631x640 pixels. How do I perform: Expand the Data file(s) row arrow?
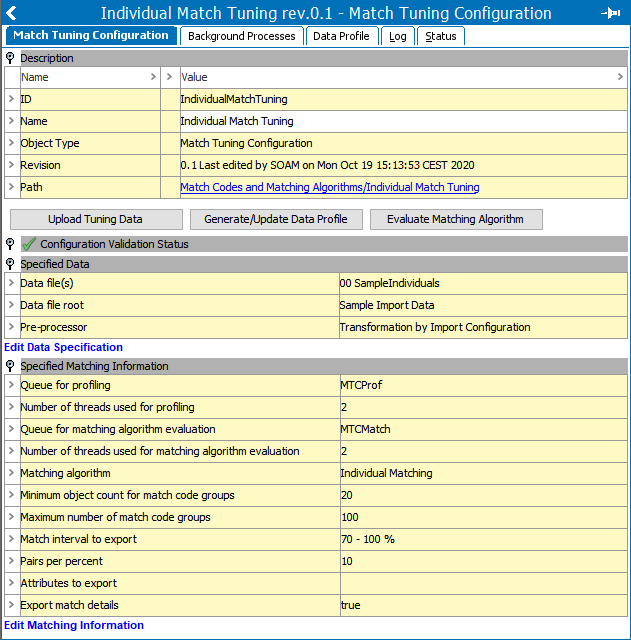coord(11,283)
